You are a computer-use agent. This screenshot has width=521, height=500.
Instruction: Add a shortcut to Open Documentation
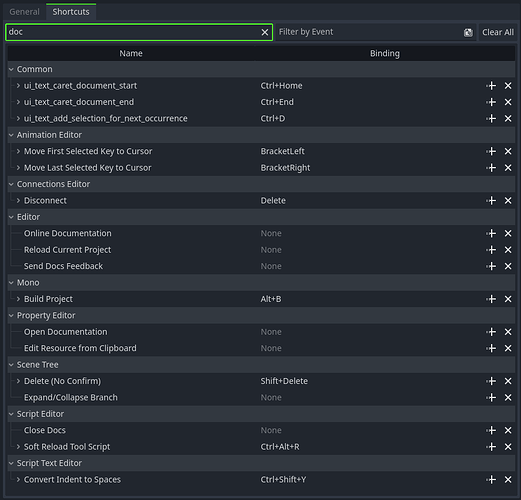(491, 332)
